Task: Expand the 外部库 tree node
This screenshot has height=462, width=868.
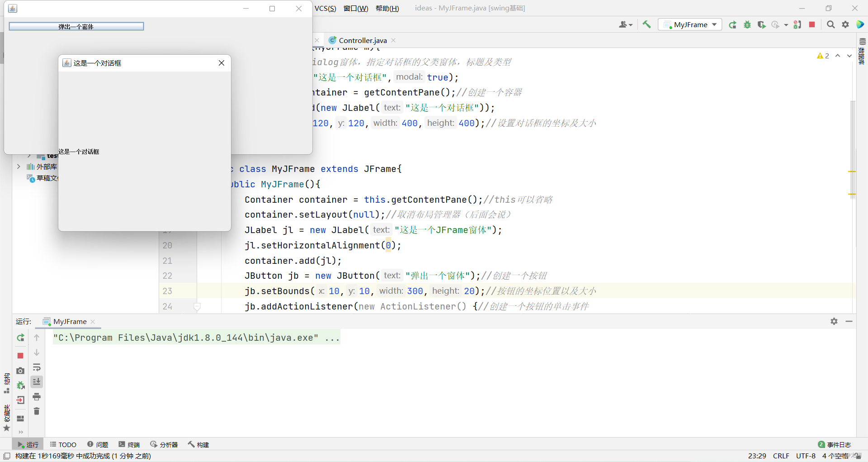Action: point(19,167)
